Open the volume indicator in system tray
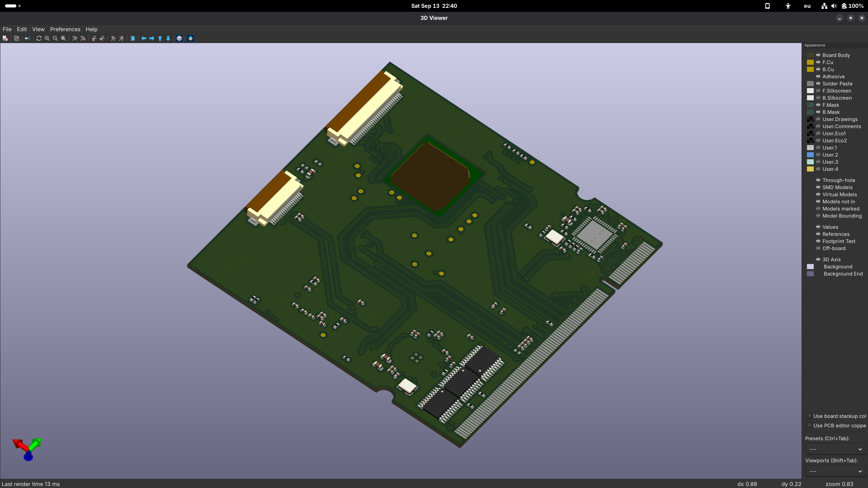 tap(834, 6)
